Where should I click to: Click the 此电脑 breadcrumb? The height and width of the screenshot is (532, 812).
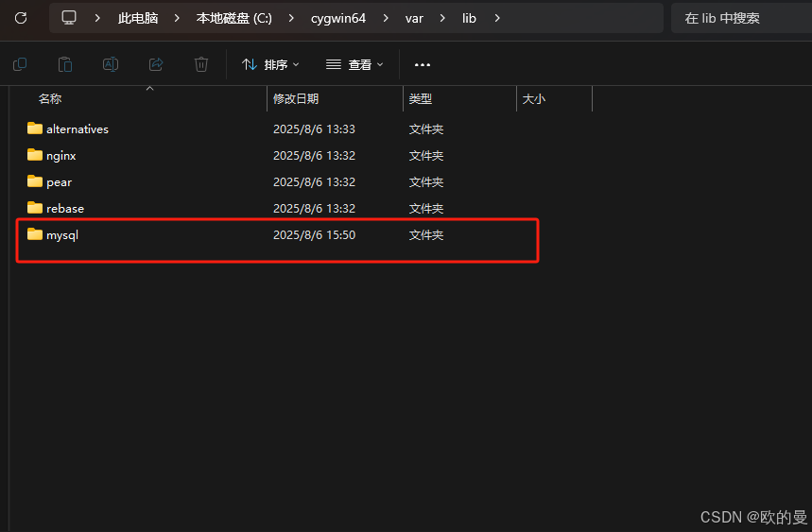coord(138,18)
